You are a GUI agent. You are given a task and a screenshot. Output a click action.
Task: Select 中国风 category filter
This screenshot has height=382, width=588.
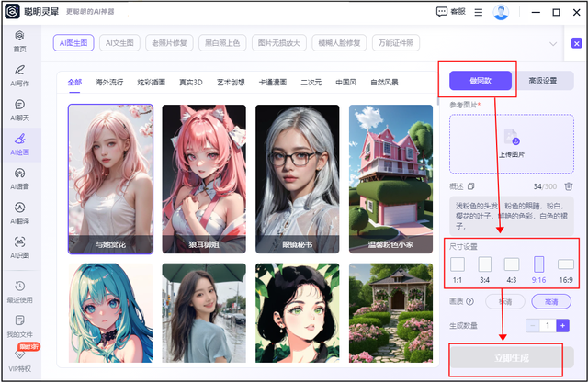click(345, 82)
